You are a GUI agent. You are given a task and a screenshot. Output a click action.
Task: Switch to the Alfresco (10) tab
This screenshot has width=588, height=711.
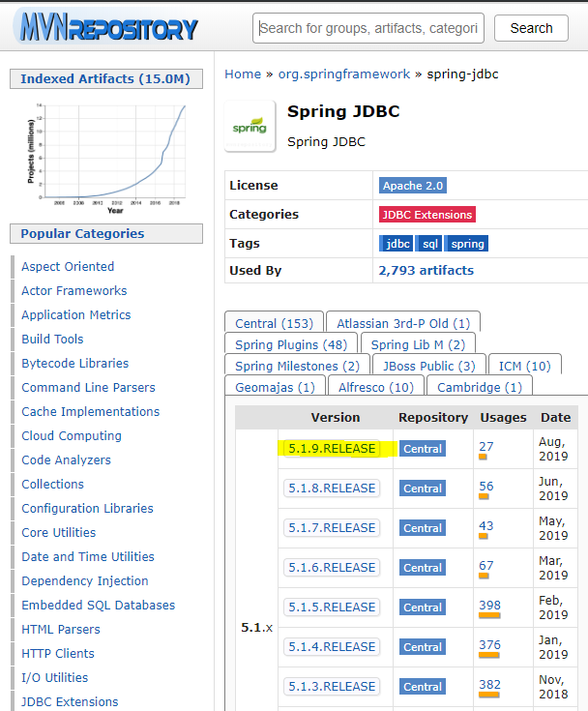[x=376, y=387]
